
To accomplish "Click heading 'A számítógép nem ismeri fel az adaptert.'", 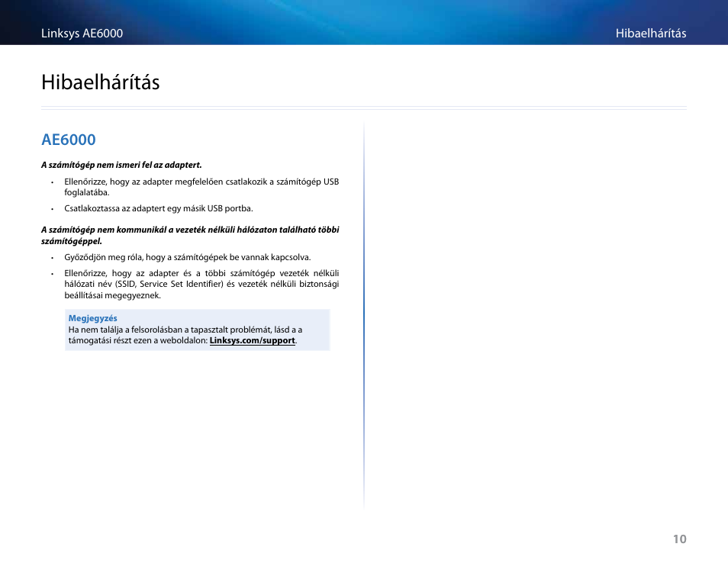I will coord(121,166).
